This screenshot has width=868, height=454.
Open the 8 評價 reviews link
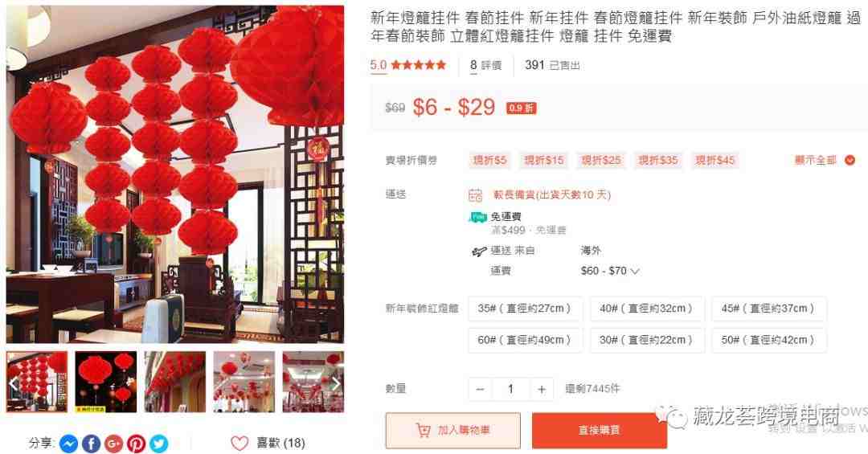click(x=485, y=65)
